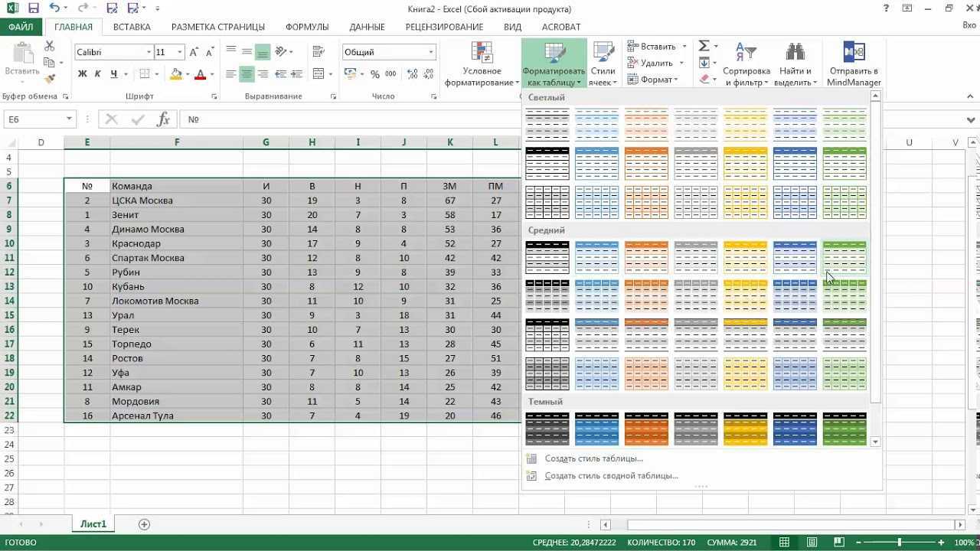
Task: Open the Сортировка и фильтр dropdown
Action: point(746,64)
